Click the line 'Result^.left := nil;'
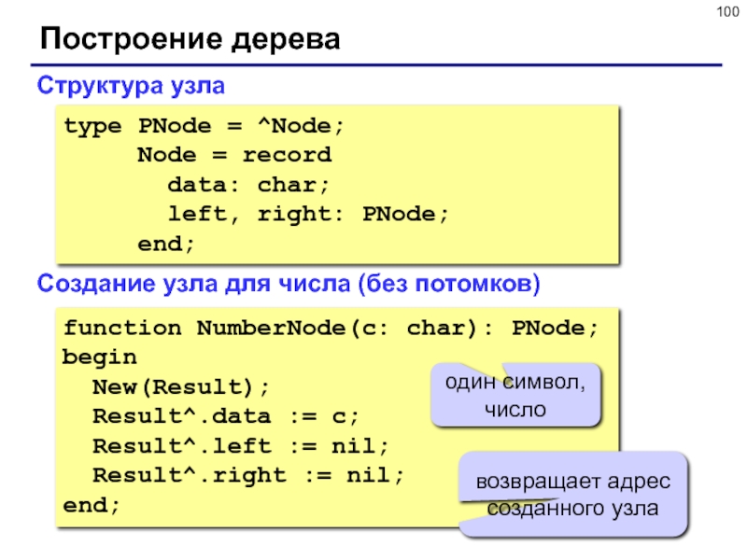747x560 pixels. click(x=241, y=446)
